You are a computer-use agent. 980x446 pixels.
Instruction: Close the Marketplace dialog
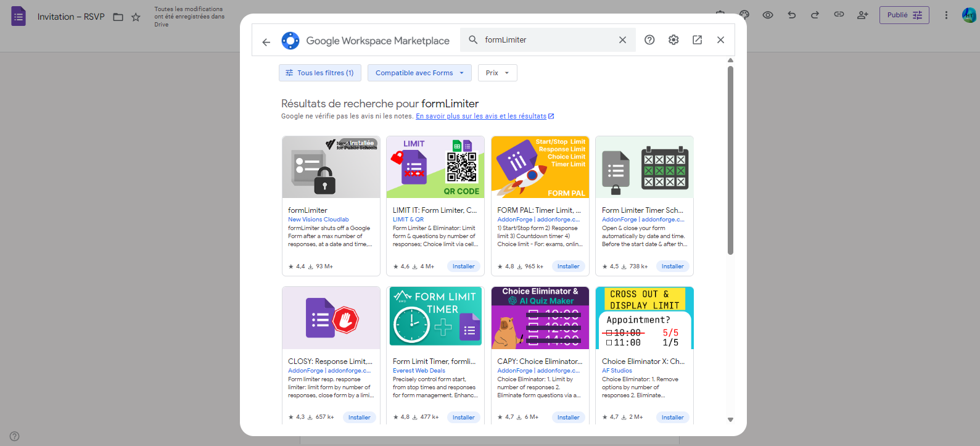click(720, 39)
